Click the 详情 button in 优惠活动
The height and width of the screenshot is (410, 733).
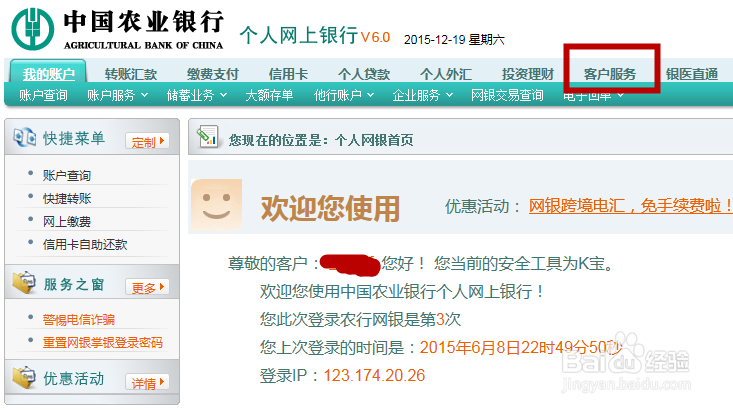click(x=147, y=382)
